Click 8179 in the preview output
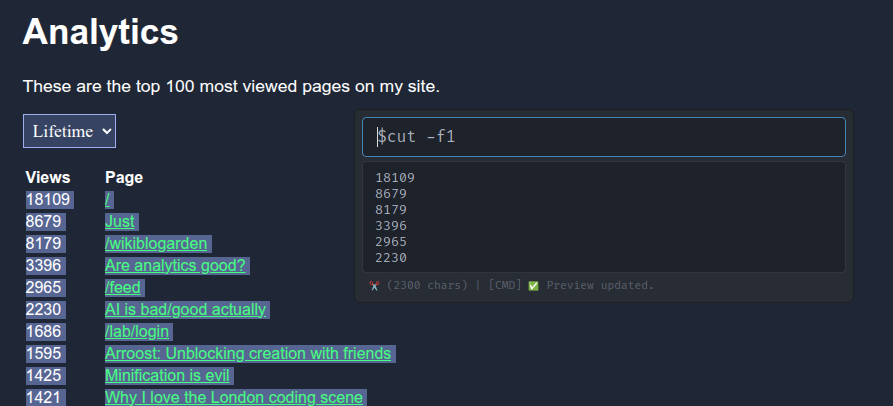The width and height of the screenshot is (893, 406). click(x=391, y=210)
